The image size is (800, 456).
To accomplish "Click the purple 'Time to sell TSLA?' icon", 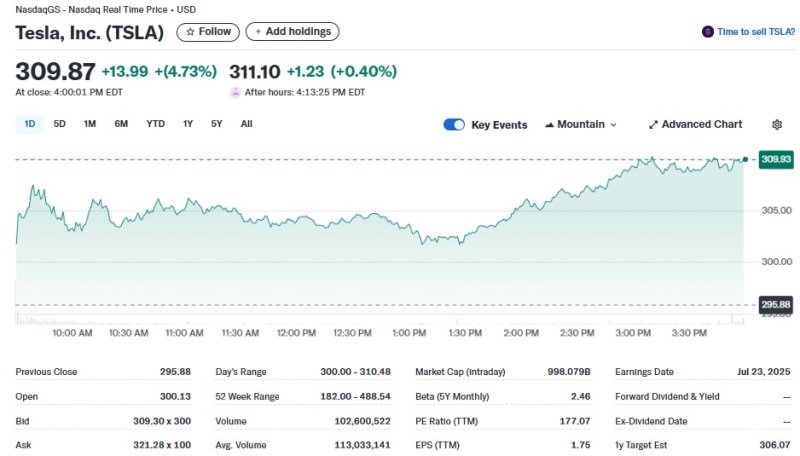I will click(707, 32).
